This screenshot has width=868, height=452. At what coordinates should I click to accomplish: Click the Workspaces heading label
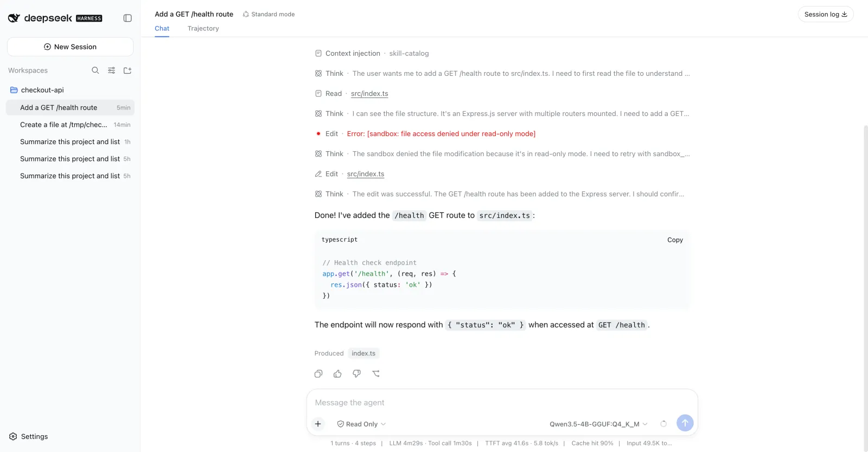point(28,70)
